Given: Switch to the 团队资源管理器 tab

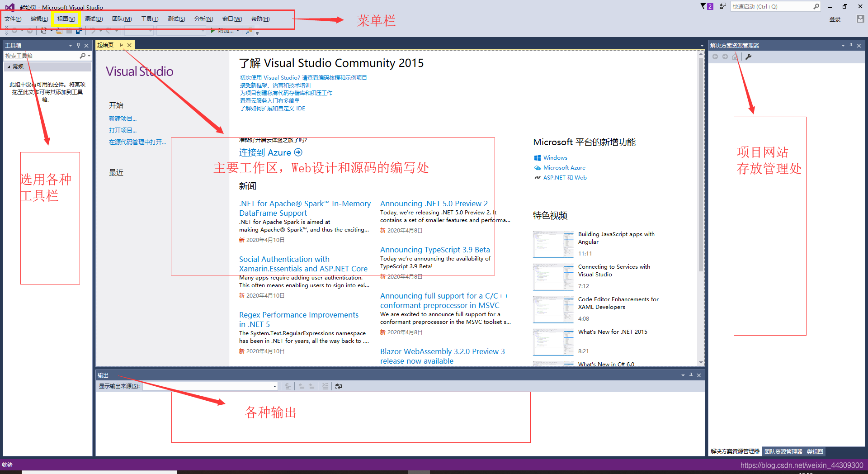Looking at the screenshot, I should [783, 451].
